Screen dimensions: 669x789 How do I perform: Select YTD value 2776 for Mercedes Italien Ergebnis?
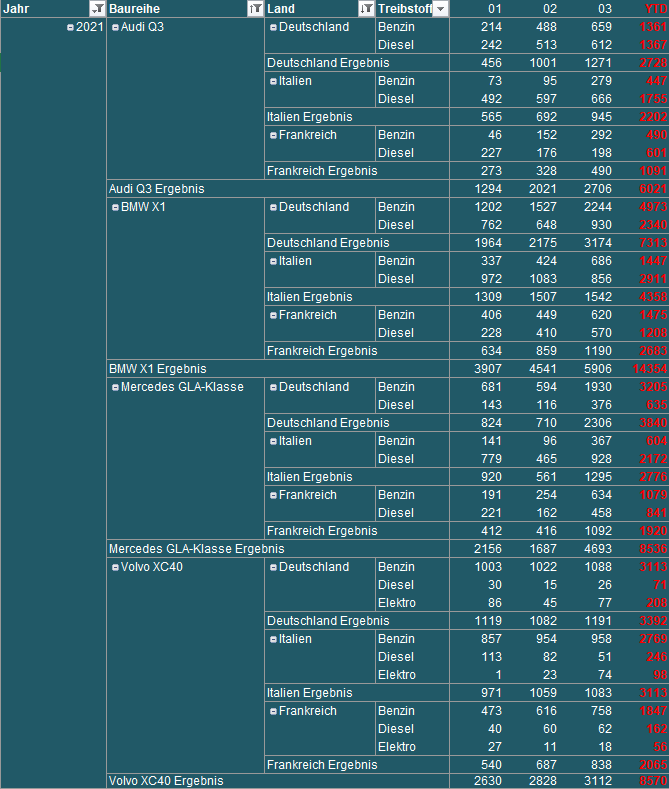coord(653,477)
